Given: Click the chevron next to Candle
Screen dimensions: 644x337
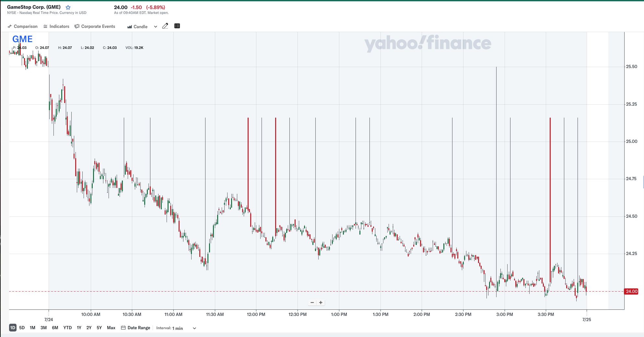Looking at the screenshot, I should click(156, 27).
